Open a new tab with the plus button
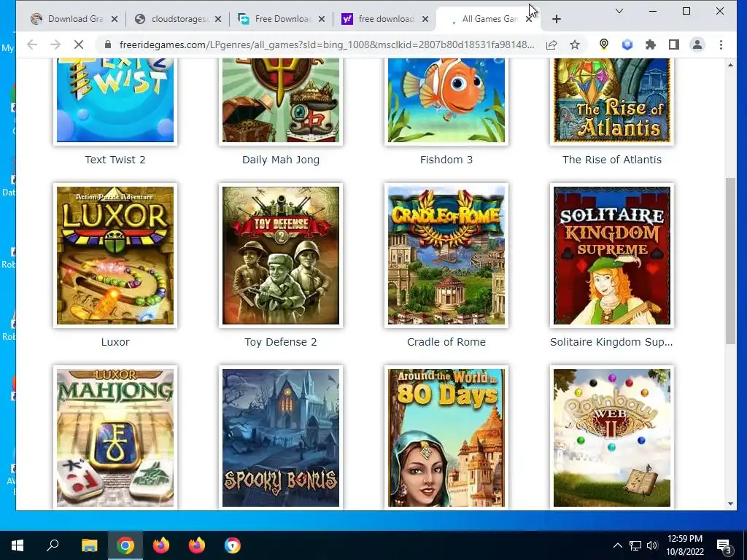This screenshot has height=560, width=747. click(x=557, y=19)
